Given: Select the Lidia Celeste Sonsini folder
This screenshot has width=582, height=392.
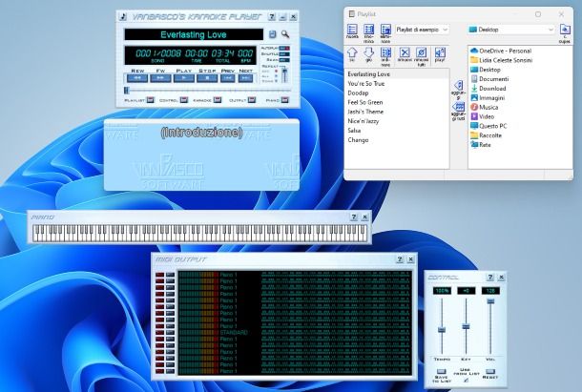Looking at the screenshot, I should (x=501, y=60).
